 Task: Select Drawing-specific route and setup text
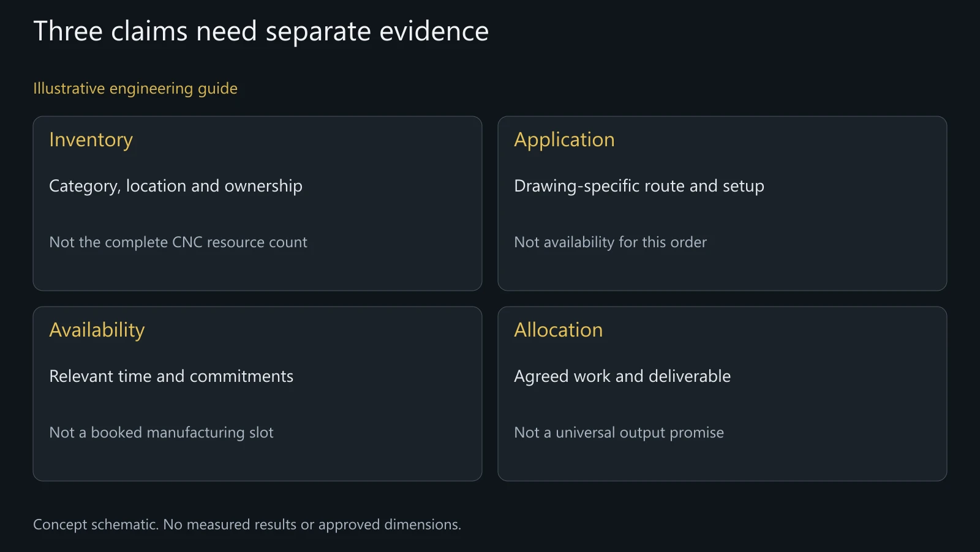[639, 186]
